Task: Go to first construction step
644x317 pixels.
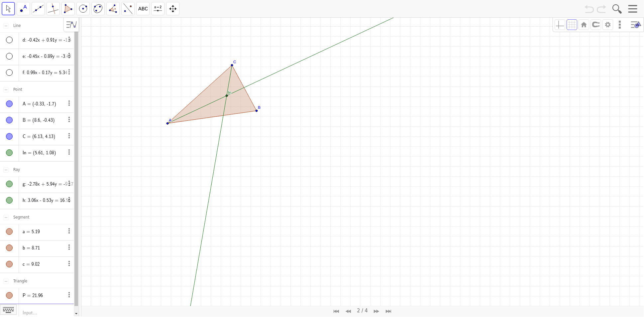Action: (336, 311)
